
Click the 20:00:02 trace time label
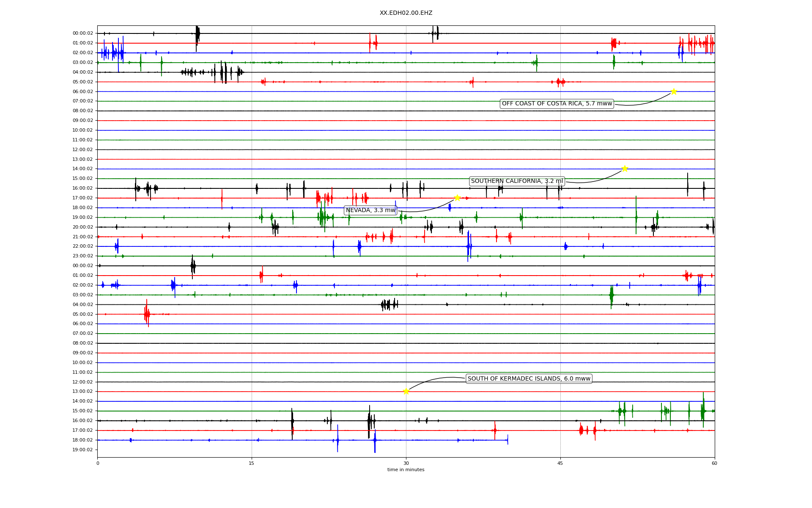[x=83, y=227]
